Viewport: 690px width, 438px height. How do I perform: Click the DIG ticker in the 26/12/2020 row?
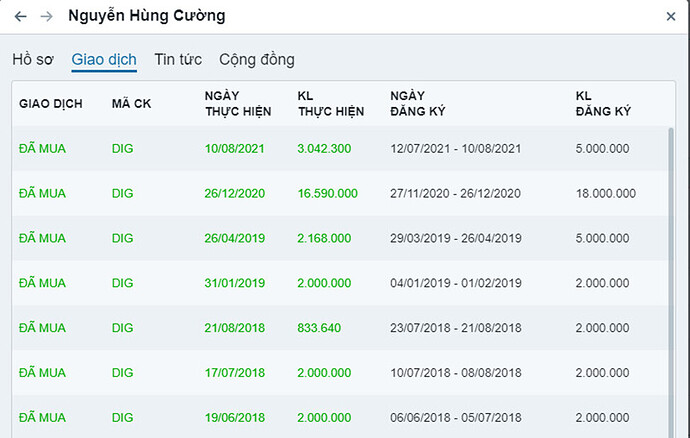(123, 194)
